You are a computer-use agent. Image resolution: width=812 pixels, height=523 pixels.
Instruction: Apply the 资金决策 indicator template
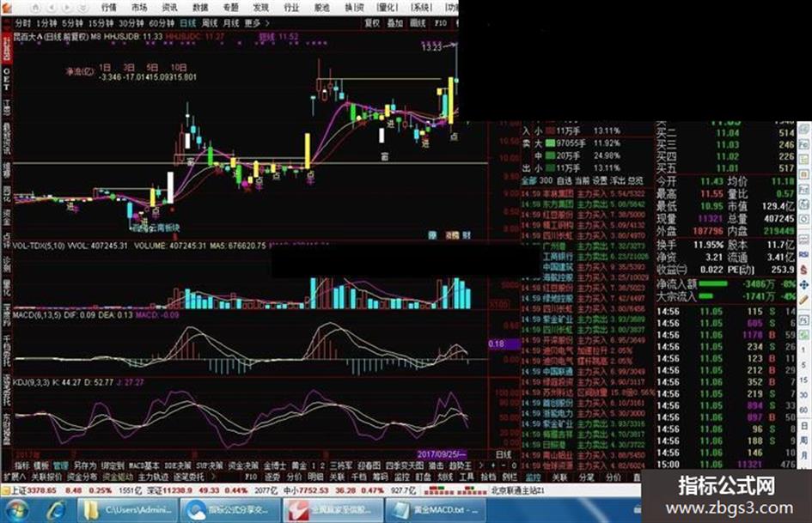point(243,466)
